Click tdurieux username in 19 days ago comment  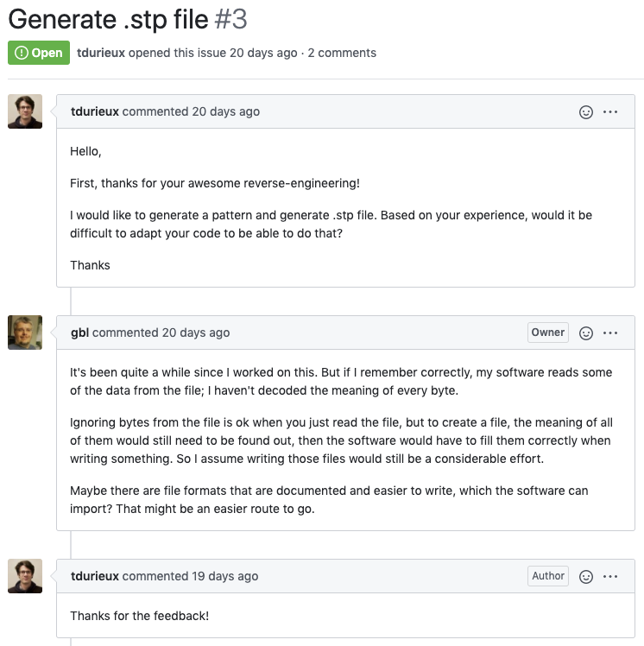tap(95, 576)
